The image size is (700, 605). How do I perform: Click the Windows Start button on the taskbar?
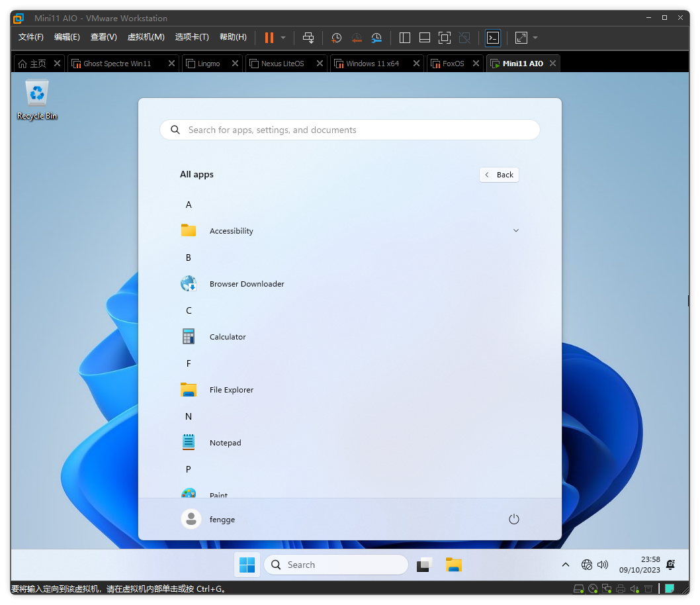click(x=247, y=565)
